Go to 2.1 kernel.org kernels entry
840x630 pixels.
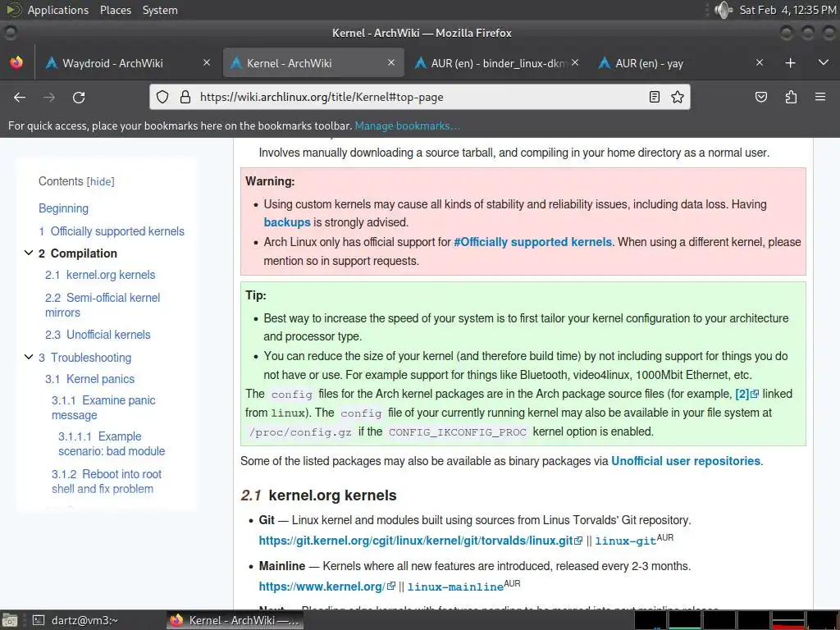click(x=100, y=275)
